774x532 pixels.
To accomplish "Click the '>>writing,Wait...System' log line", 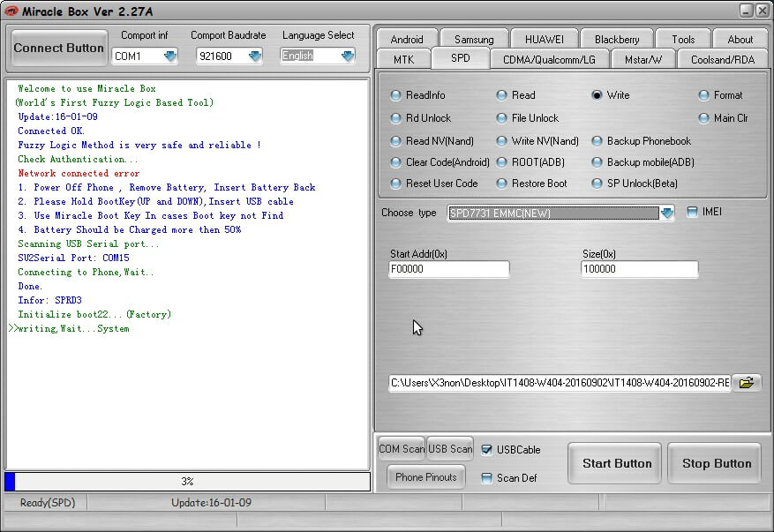I will (x=69, y=329).
